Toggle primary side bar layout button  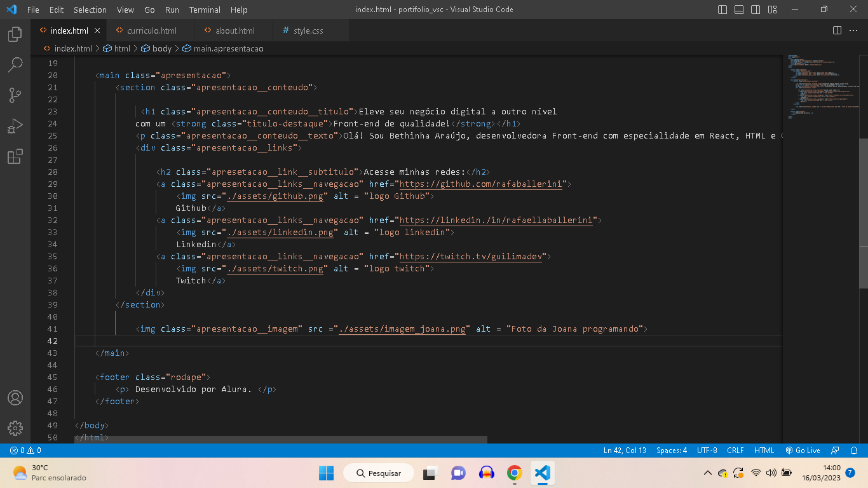[x=722, y=10]
